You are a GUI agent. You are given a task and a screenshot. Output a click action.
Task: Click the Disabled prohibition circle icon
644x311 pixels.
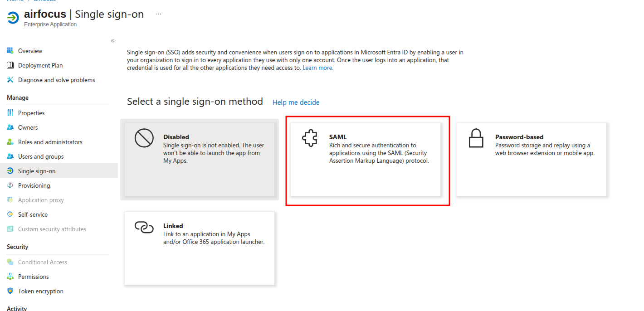pyautogui.click(x=144, y=138)
